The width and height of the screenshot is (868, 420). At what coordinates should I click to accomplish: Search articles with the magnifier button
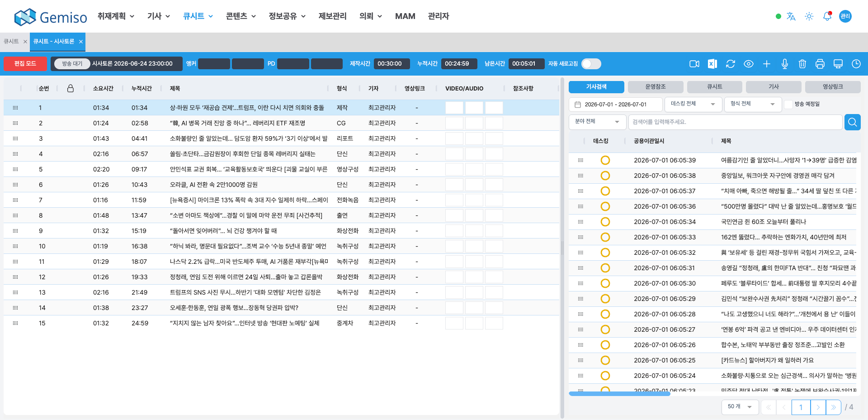click(x=853, y=122)
